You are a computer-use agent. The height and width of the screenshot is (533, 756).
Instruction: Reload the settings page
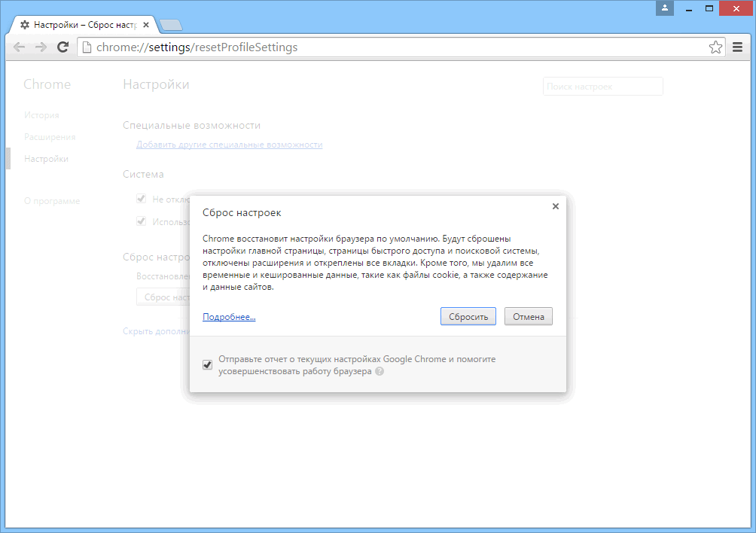click(62, 47)
